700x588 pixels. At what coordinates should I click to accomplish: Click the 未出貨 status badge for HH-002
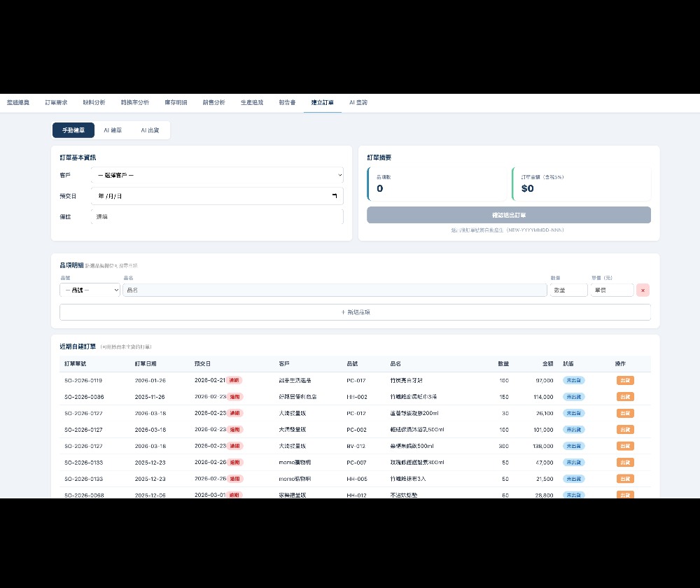coord(574,397)
